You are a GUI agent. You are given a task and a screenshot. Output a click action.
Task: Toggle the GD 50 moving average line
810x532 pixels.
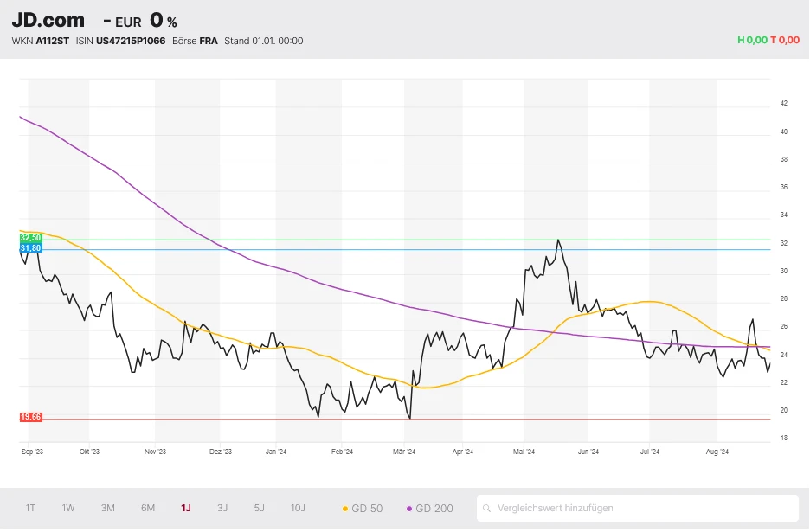[363, 509]
